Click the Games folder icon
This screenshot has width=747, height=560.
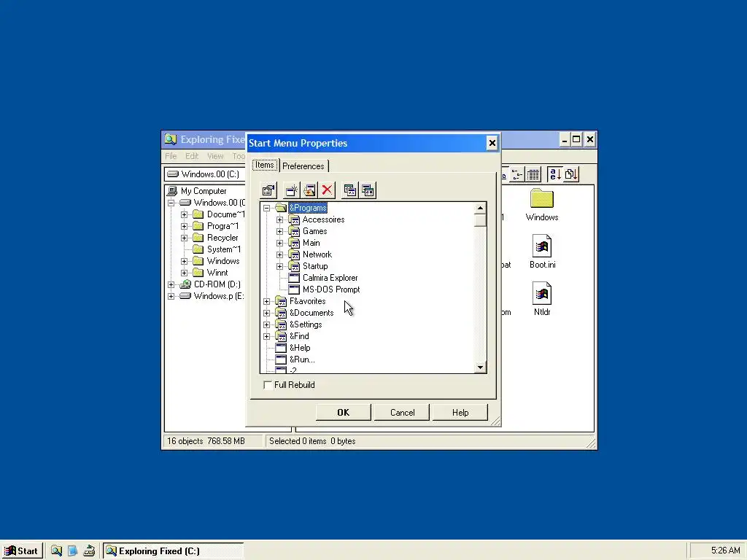pos(295,231)
